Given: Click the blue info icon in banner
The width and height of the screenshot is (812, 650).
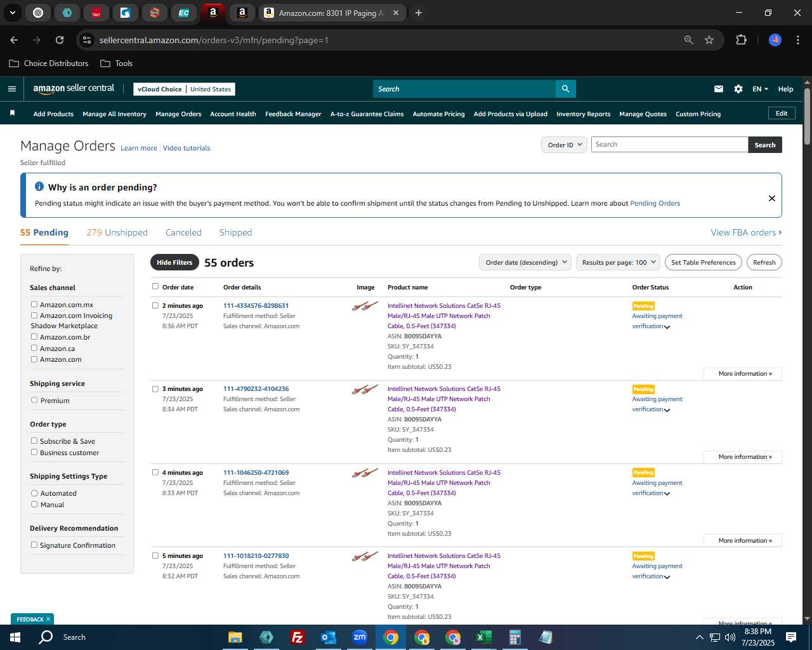Looking at the screenshot, I should (x=39, y=187).
